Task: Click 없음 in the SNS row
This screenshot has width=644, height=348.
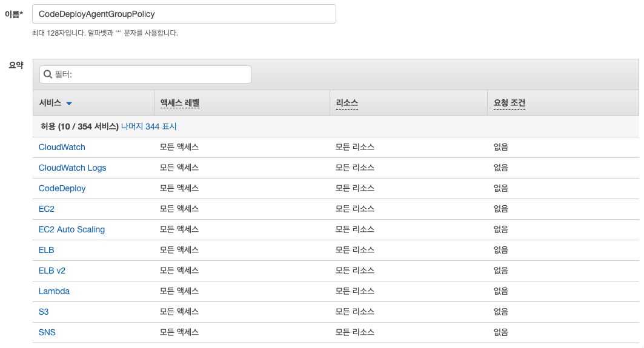Action: 501,332
